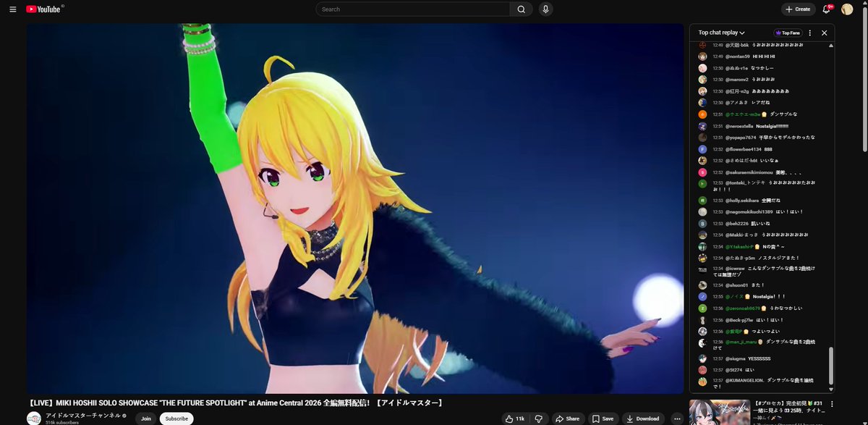Select chat message 'YESSSSSS'
The image size is (868, 425).
click(759, 358)
